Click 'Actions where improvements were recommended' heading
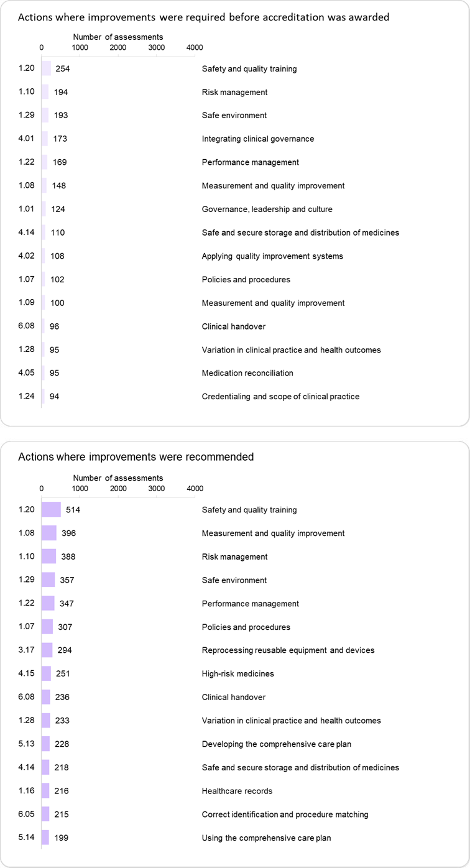The width and height of the screenshot is (470, 868). [x=136, y=457]
